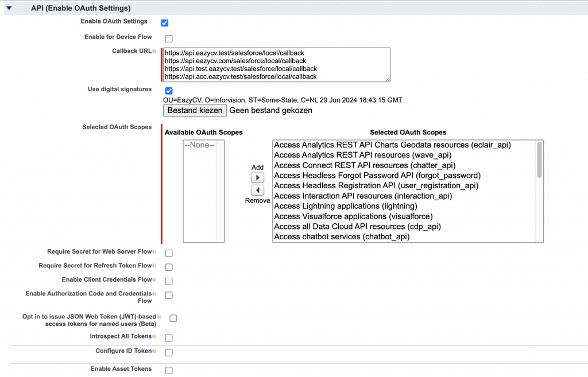
Task: Click help icon beside Introspect All Tokens
Action: 154,337
